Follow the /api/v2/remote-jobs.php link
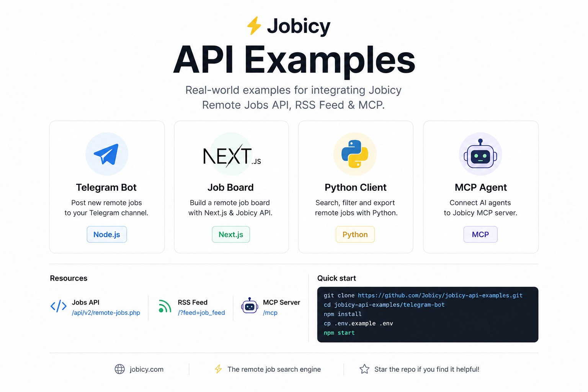The image size is (588, 392). (106, 313)
